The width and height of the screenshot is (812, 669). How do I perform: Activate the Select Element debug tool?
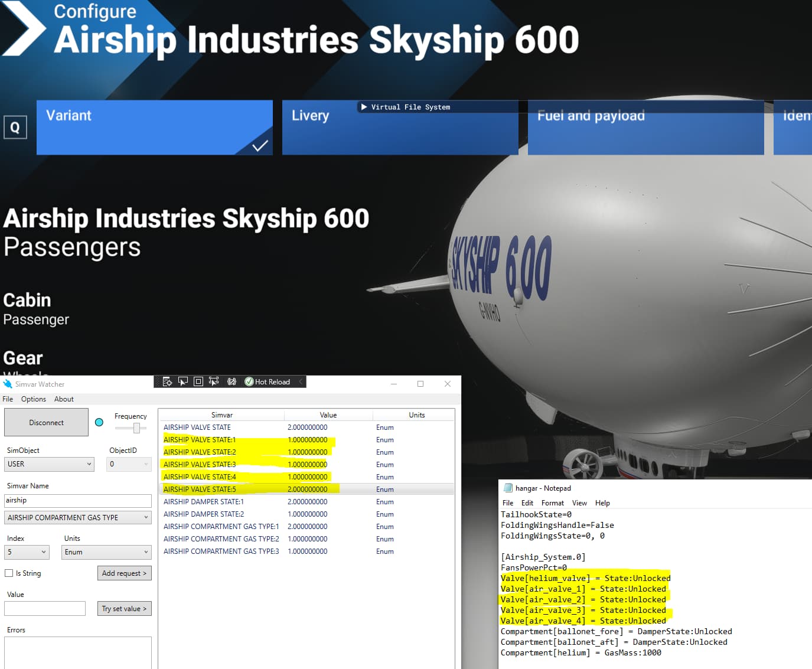[x=183, y=381]
